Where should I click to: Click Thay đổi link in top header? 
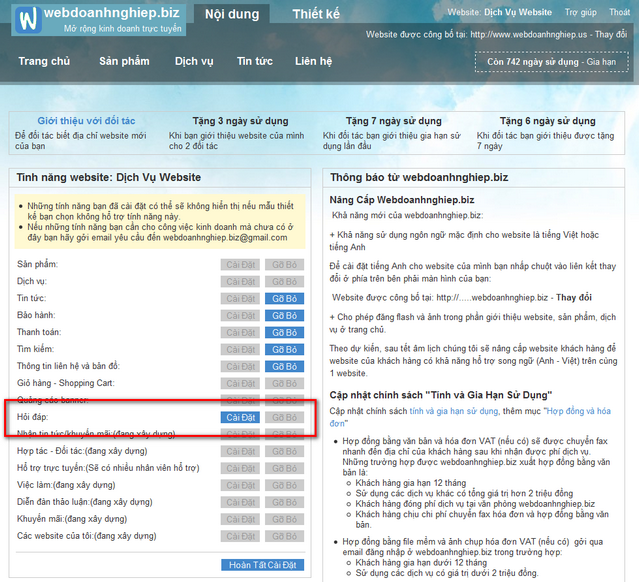point(611,34)
